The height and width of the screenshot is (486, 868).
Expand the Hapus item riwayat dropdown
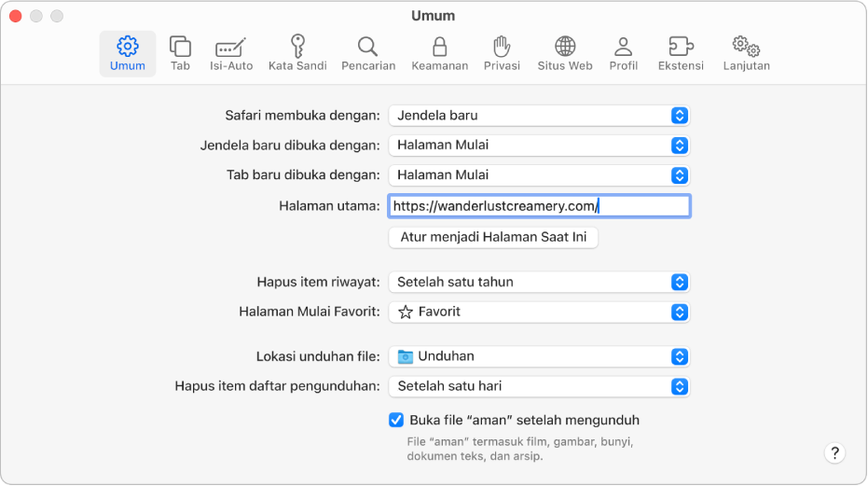tap(540, 282)
